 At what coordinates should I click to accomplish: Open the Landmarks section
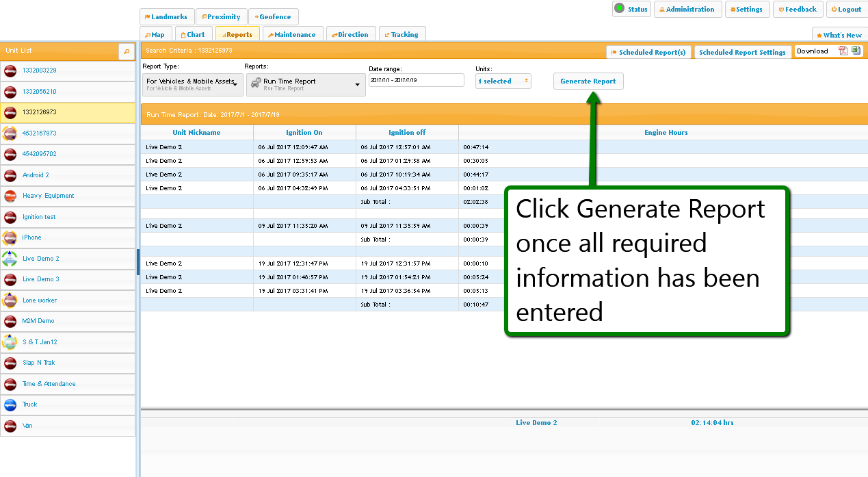167,17
